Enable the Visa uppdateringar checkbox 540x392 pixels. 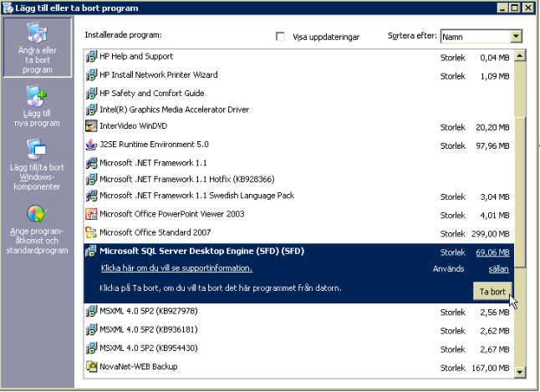click(x=280, y=37)
